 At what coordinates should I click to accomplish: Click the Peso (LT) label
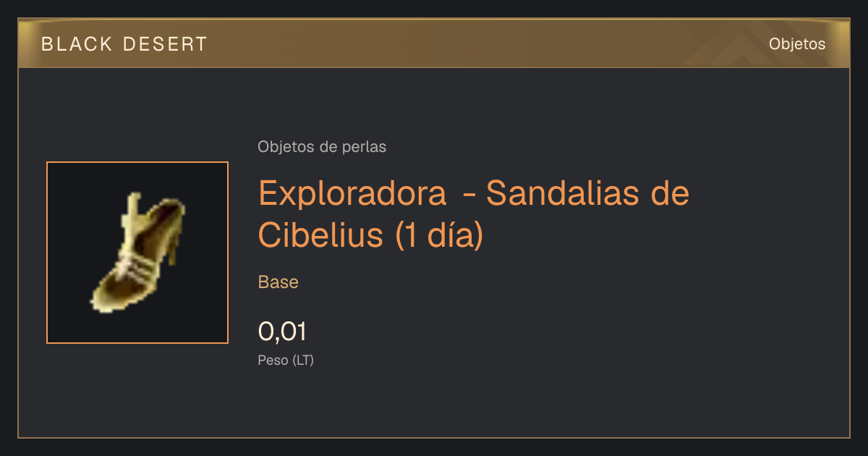click(286, 360)
